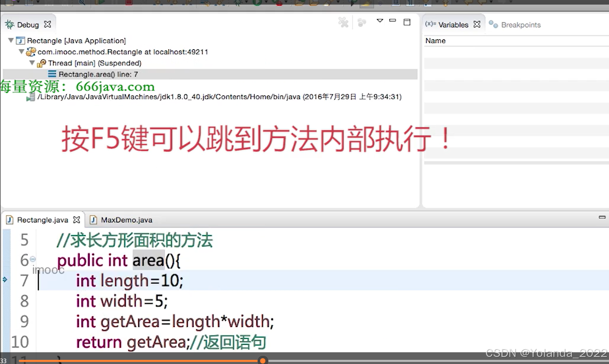This screenshot has height=364, width=609.
Task: Minimize the editor area
Action: tap(602, 217)
